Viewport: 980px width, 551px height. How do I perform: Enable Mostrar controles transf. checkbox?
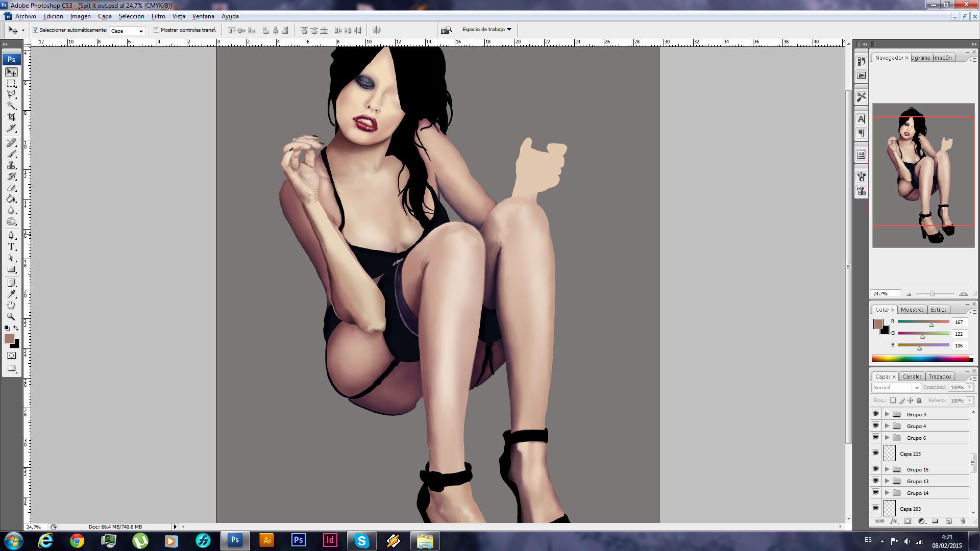click(x=157, y=30)
